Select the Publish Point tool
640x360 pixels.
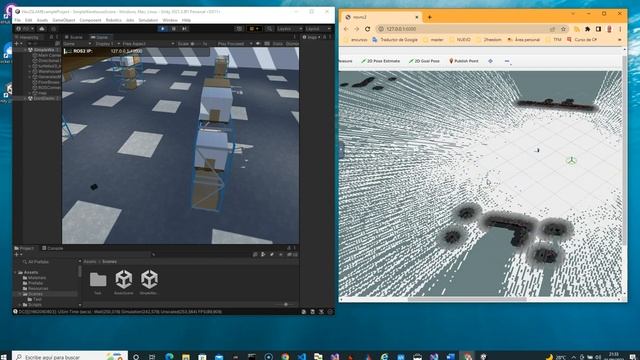point(463,61)
